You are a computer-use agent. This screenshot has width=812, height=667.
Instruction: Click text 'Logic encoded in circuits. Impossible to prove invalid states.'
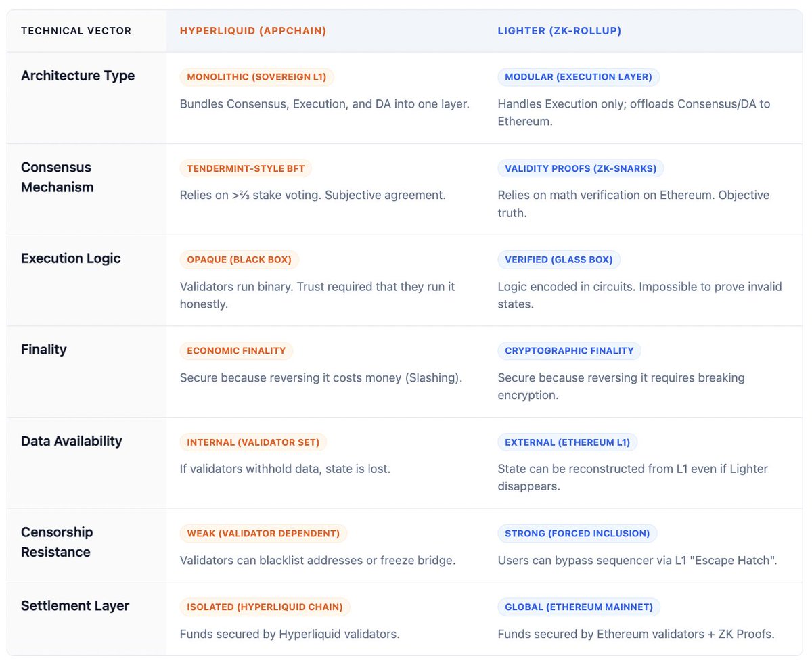639,295
